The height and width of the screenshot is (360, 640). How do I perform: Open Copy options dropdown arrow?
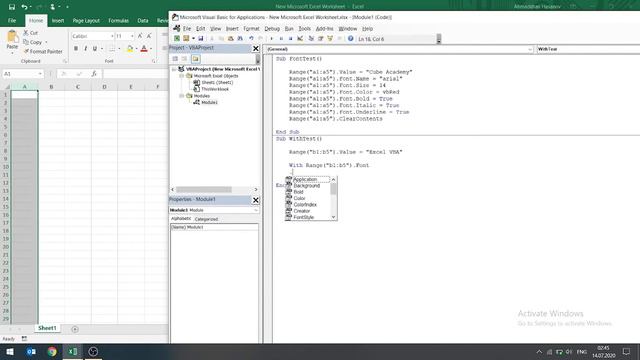coord(46,42)
